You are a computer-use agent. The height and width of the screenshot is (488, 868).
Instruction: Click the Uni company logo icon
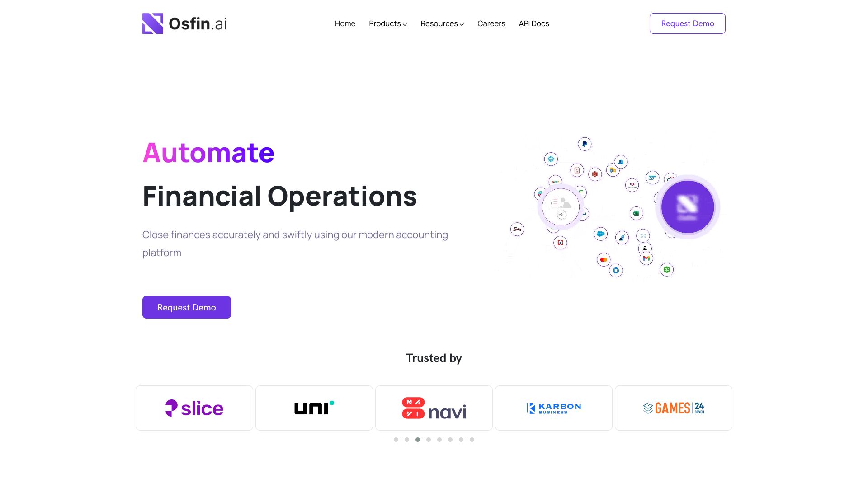314,408
